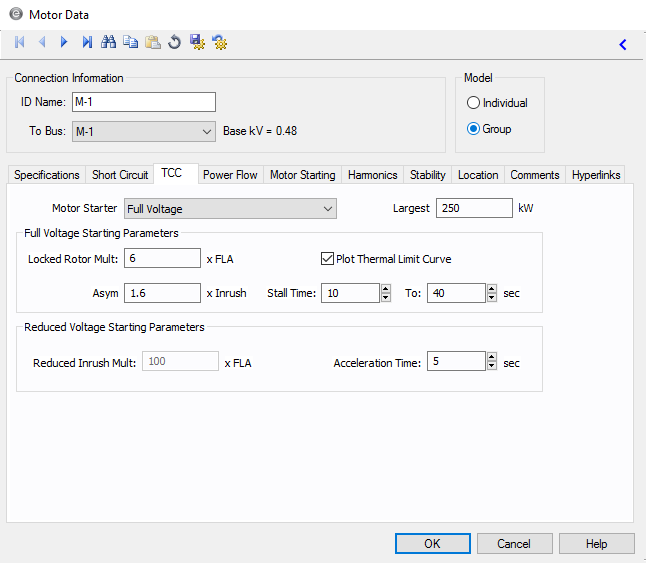Go to previous record arrow
The image size is (646, 563).
(x=42, y=42)
